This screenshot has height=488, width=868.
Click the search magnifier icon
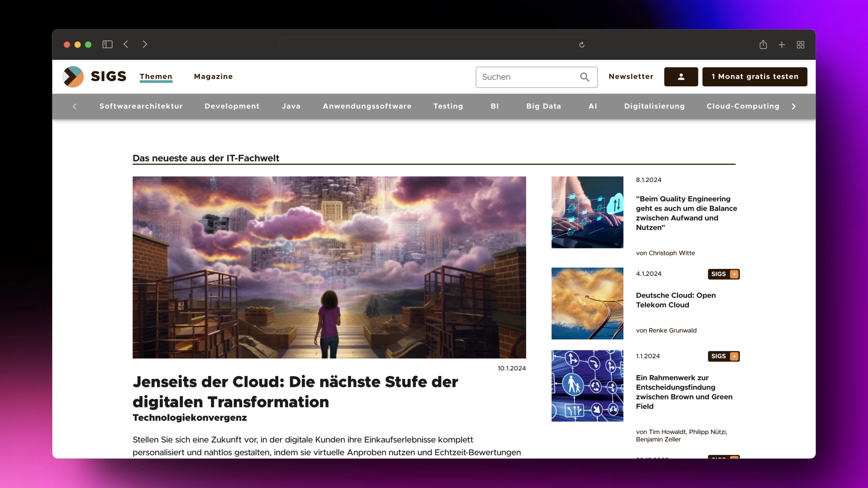point(585,77)
